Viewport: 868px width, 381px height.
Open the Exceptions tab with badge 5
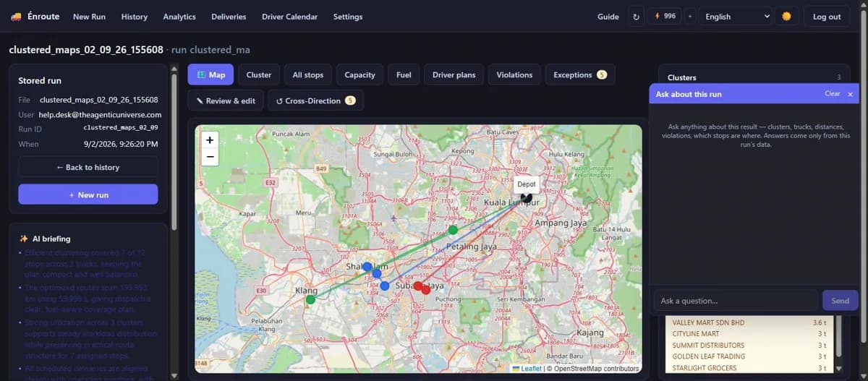(579, 74)
